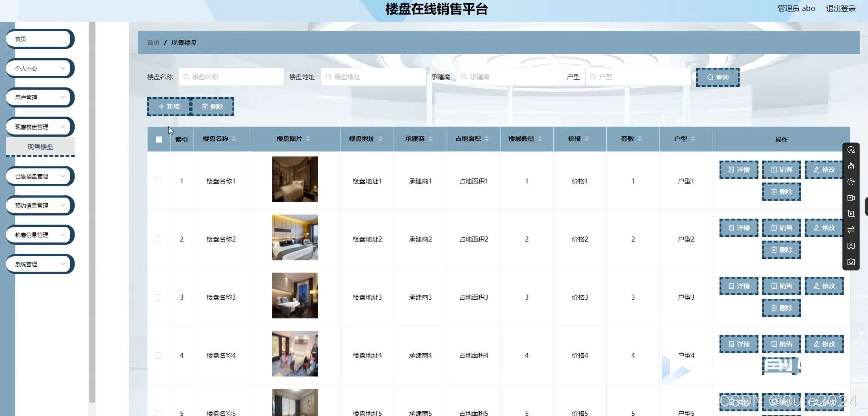Click the swap arrows icon in floating toolbar
The image size is (868, 416).
pyautogui.click(x=851, y=230)
